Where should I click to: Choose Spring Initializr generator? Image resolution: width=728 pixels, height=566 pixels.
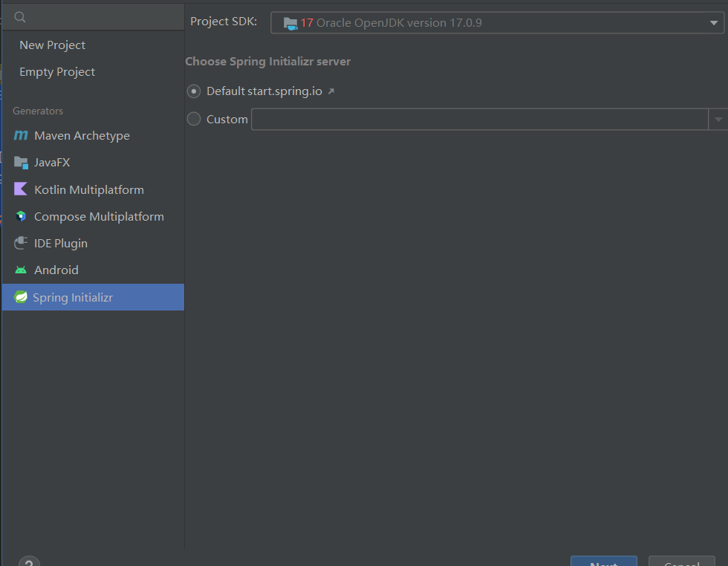point(93,297)
